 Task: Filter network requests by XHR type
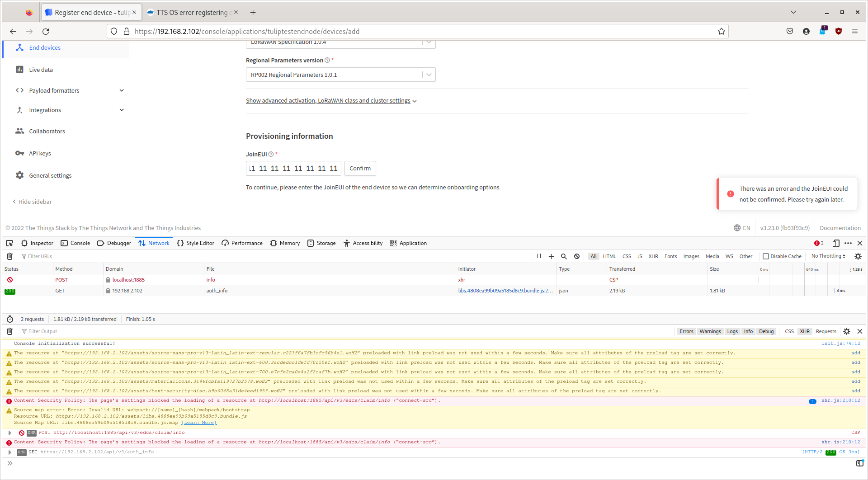pos(653,256)
